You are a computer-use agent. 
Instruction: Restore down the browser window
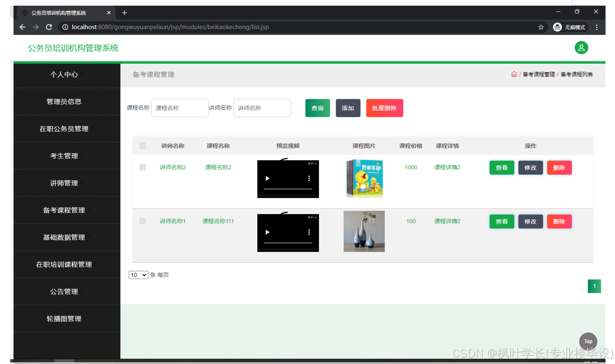tap(577, 12)
